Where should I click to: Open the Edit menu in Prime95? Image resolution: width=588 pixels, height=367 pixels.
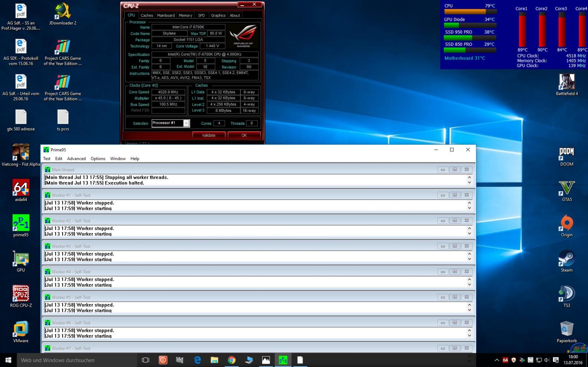coord(59,159)
